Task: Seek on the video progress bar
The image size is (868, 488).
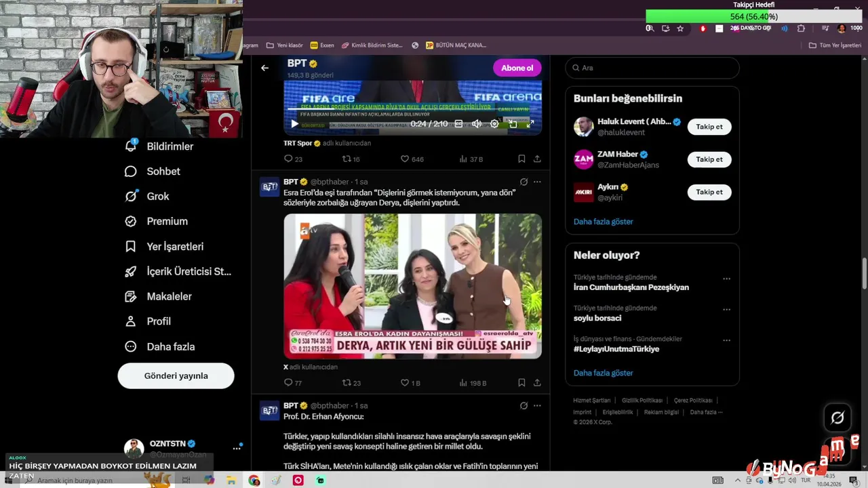Action: point(412,108)
